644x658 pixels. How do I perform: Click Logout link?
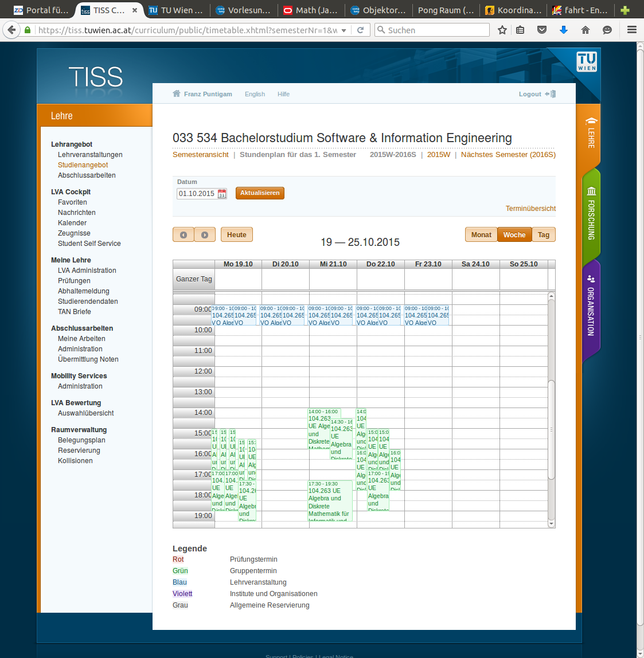[x=530, y=94]
